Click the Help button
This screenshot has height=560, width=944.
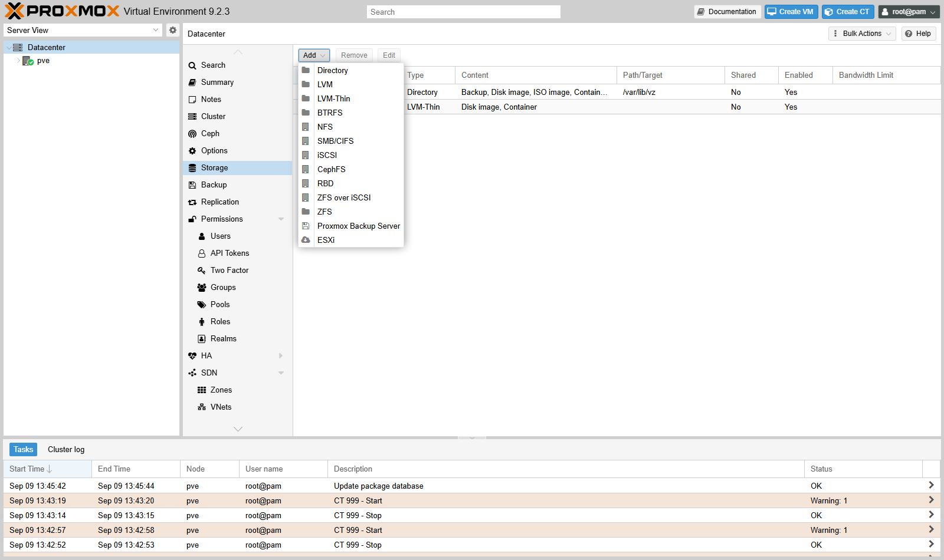pyautogui.click(x=919, y=34)
